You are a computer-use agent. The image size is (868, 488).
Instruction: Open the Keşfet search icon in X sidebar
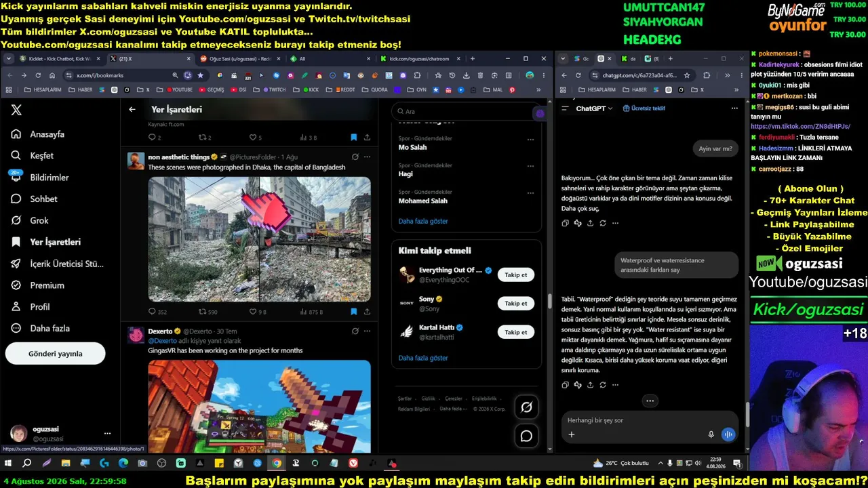16,156
